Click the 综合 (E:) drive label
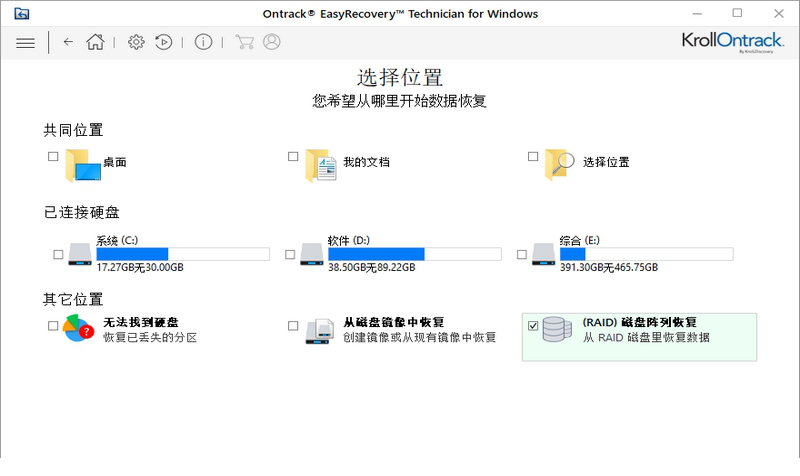800x476 pixels. (x=580, y=240)
